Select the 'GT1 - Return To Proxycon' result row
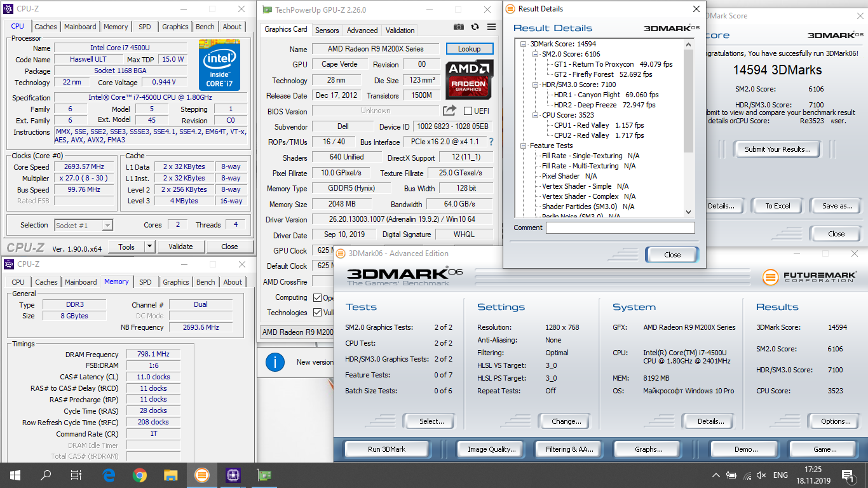This screenshot has height=488, width=868. [x=613, y=64]
